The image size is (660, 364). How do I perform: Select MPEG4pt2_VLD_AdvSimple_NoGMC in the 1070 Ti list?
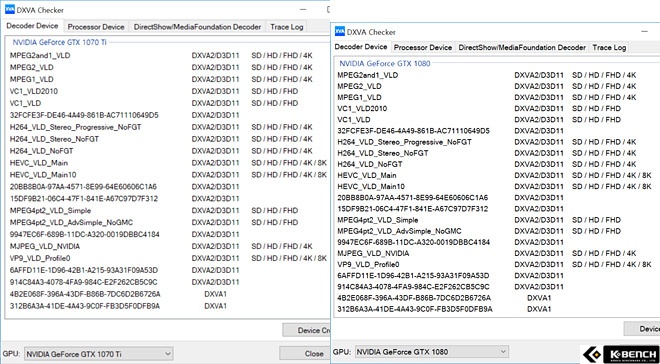pos(168,222)
